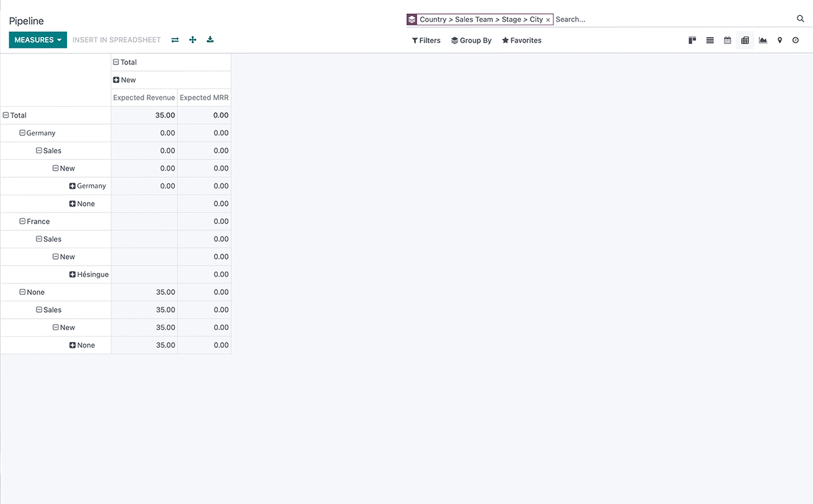
Task: Open the Measures dropdown
Action: (38, 40)
